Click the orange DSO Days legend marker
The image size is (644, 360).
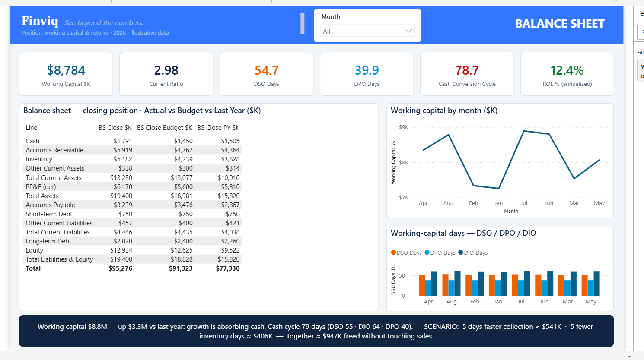point(393,253)
